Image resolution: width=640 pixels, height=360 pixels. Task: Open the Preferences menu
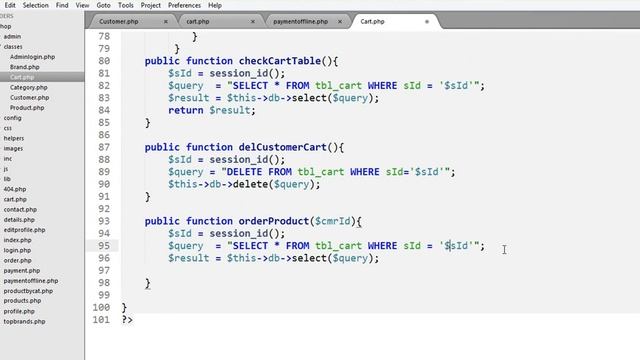184,5
